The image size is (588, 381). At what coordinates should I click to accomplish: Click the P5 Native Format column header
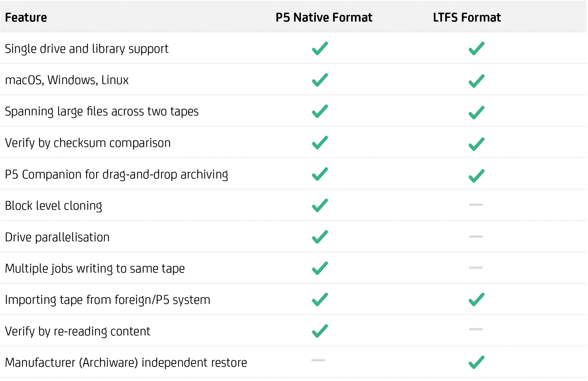pyautogui.click(x=324, y=18)
